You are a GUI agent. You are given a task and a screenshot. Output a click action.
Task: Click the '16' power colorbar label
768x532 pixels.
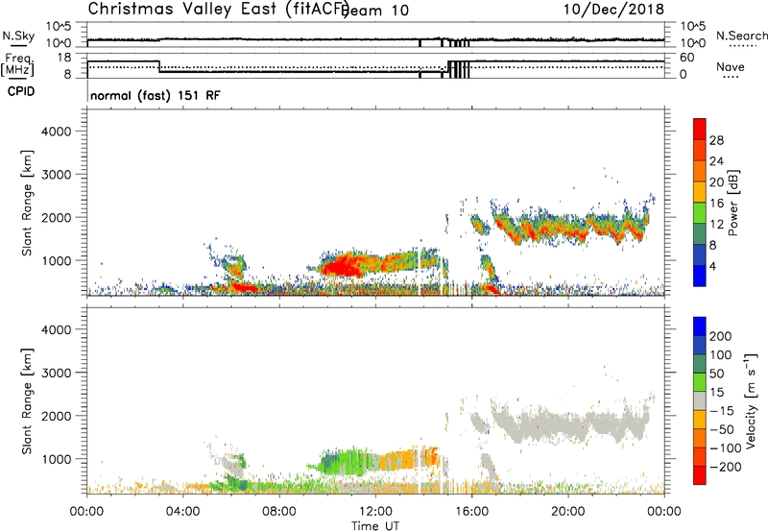(x=716, y=204)
